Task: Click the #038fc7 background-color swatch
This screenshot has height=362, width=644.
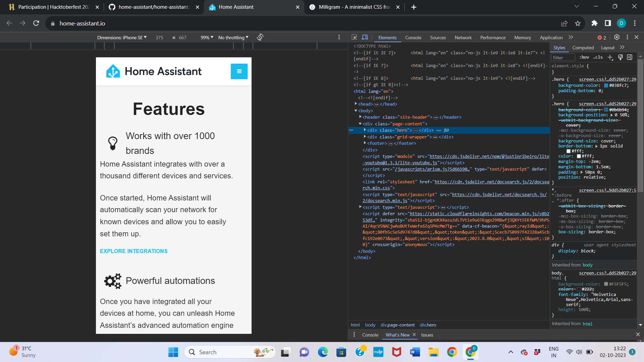Action: pos(607,85)
